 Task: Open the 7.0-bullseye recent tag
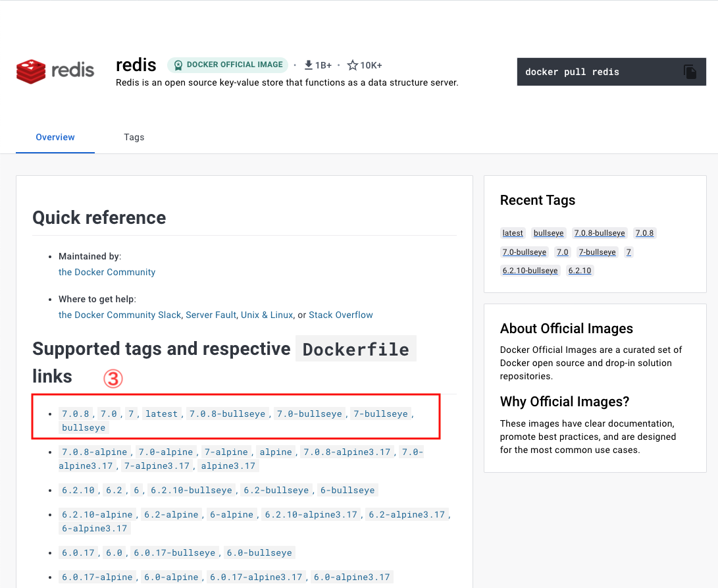point(525,252)
